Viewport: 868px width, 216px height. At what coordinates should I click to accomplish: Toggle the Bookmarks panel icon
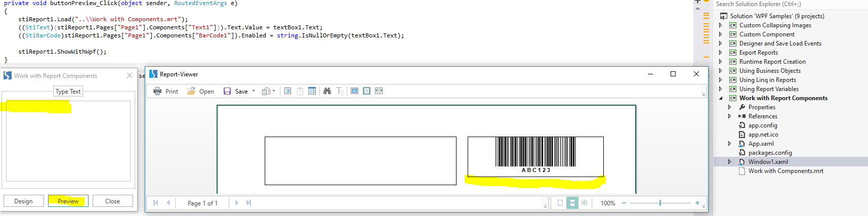click(x=287, y=91)
